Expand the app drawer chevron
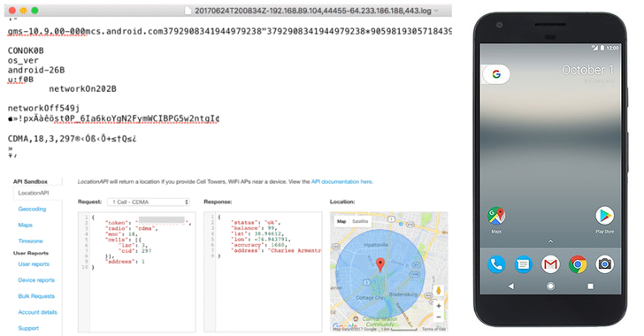 550,241
